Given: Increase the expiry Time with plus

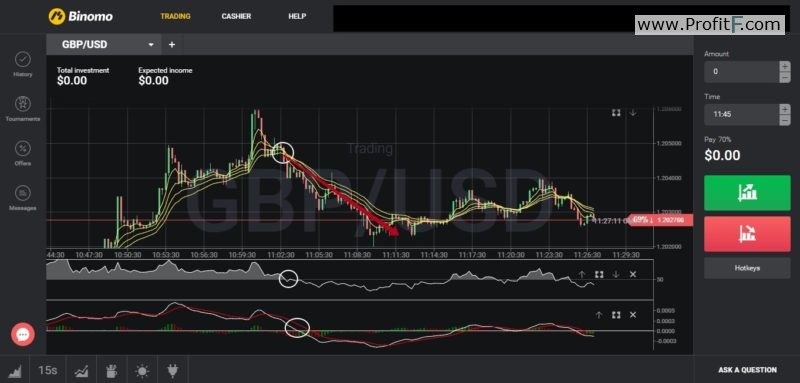Looking at the screenshot, I should click(784, 109).
